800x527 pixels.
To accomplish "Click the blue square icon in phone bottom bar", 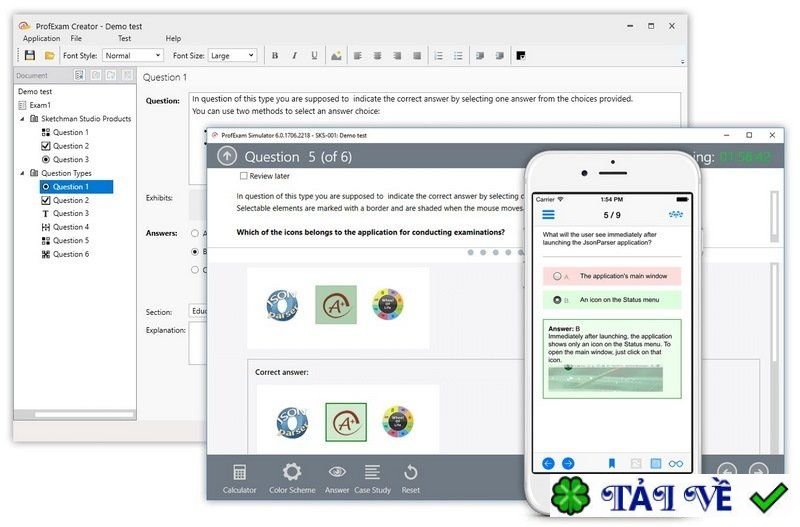I will point(656,463).
